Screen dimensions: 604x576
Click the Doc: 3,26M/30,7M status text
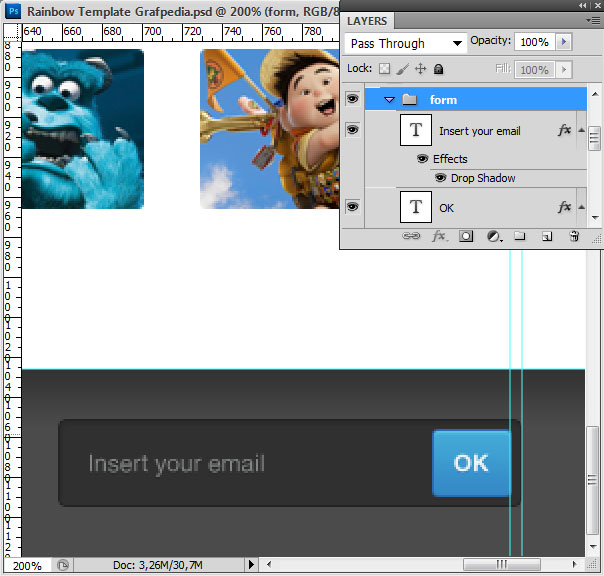coord(158,565)
